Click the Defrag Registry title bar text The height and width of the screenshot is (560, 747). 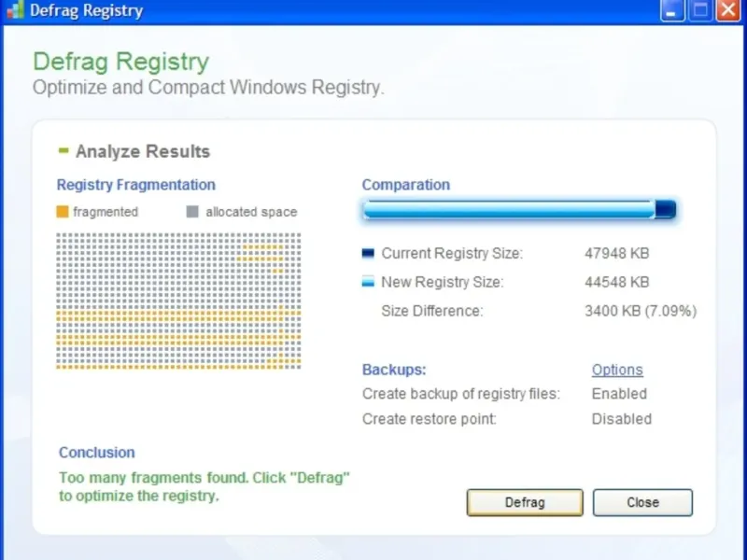click(86, 10)
